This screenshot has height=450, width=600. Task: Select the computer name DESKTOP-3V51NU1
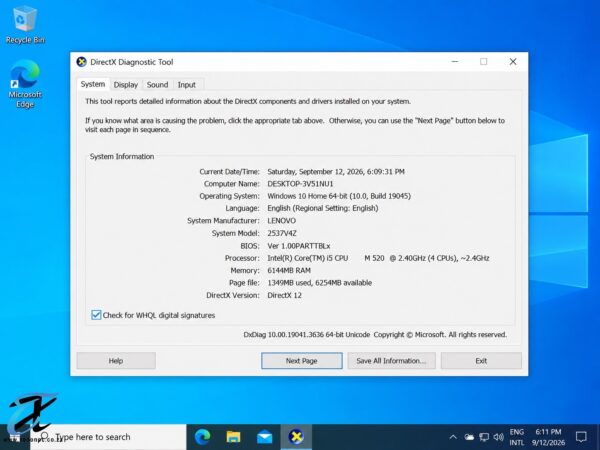[x=300, y=184]
